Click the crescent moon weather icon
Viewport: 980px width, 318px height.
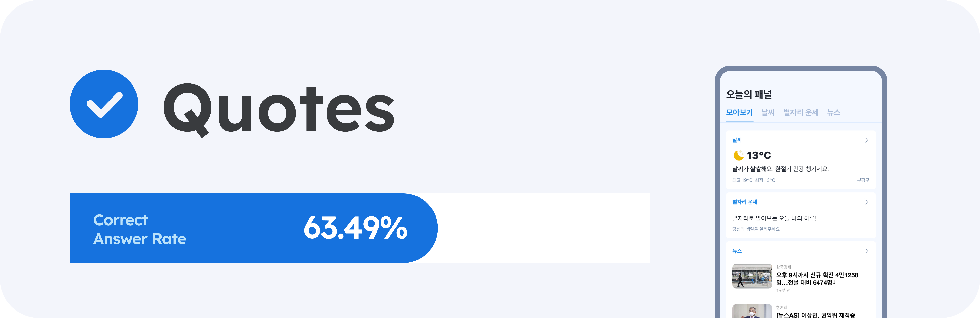tap(738, 155)
